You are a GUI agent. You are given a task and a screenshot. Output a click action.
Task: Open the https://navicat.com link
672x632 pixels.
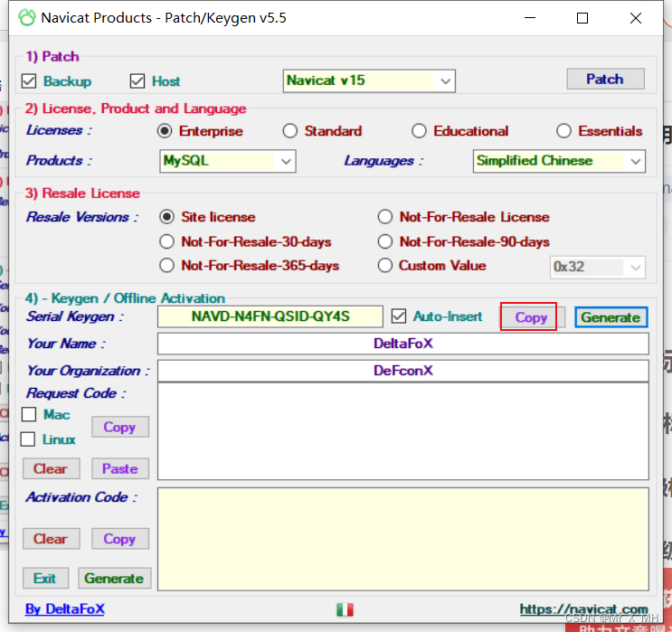(583, 608)
